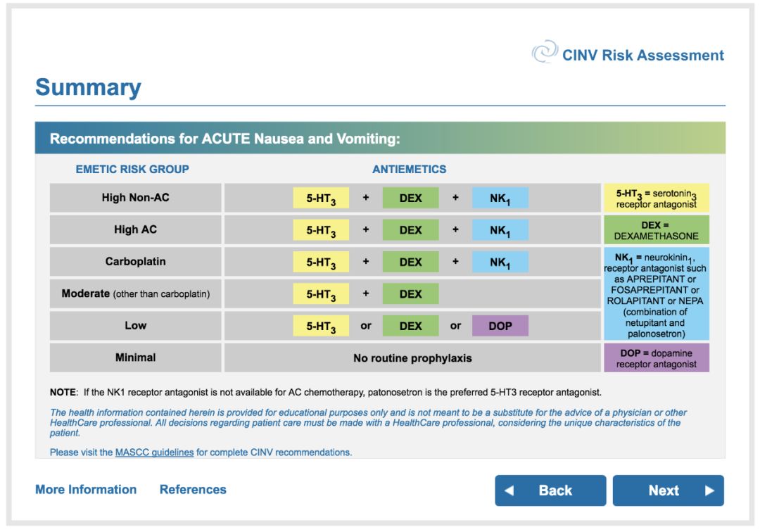Open the MASCC guidelines link
Image resolution: width=760 pixels, height=532 pixels.
(x=154, y=452)
